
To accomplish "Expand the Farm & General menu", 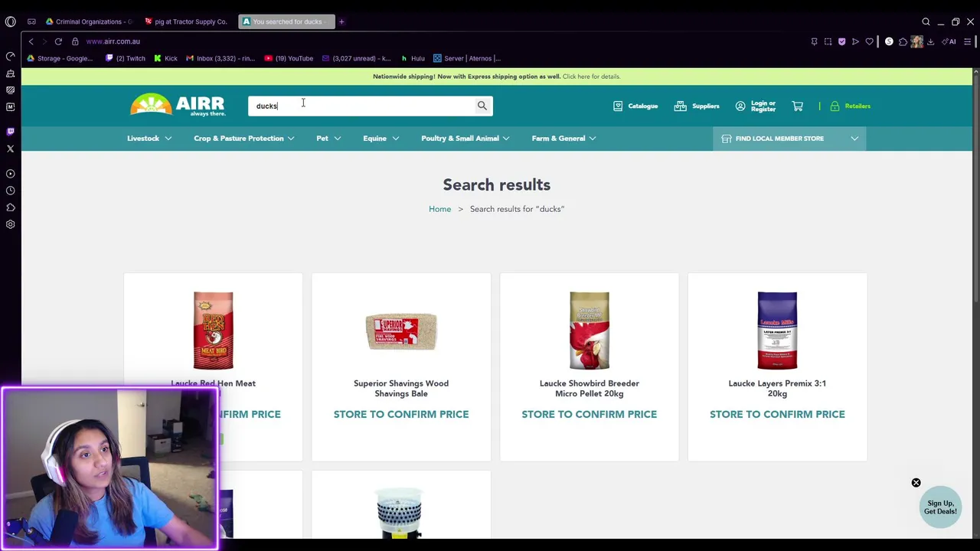I will (x=564, y=139).
